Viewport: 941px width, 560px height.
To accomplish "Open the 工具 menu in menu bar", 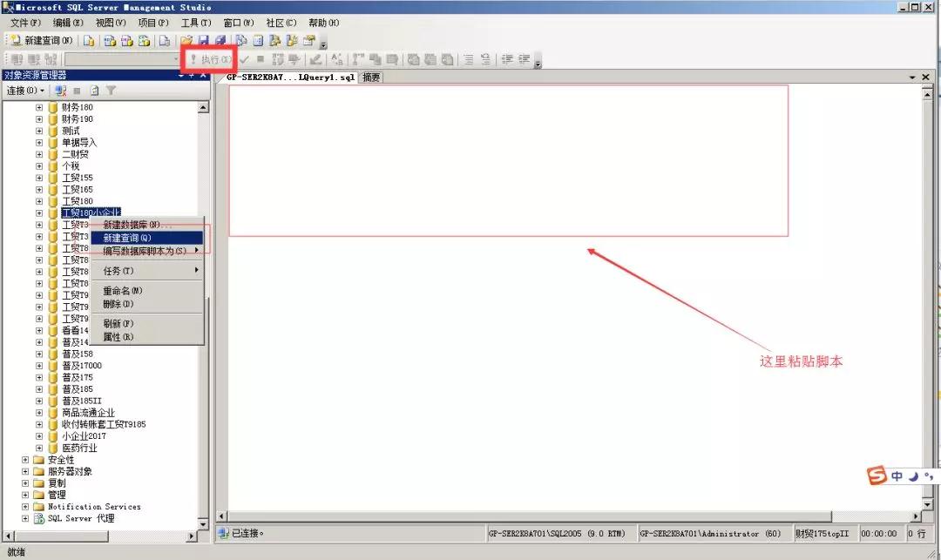I will 195,22.
